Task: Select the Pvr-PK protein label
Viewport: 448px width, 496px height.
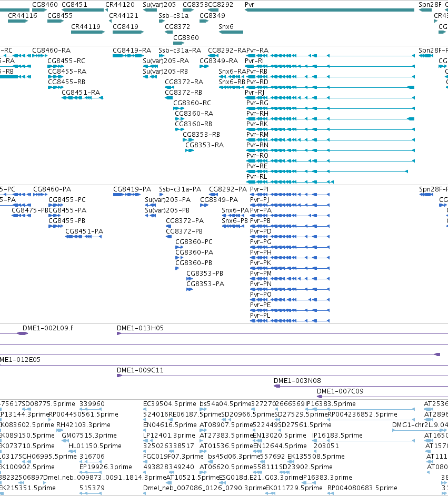Action: pyautogui.click(x=261, y=263)
